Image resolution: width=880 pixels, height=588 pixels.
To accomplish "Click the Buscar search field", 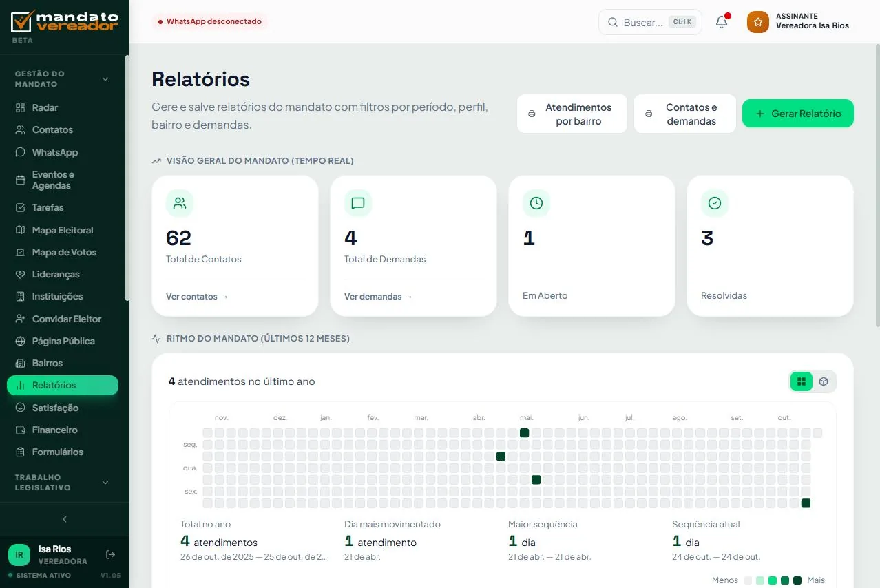I will click(x=650, y=22).
